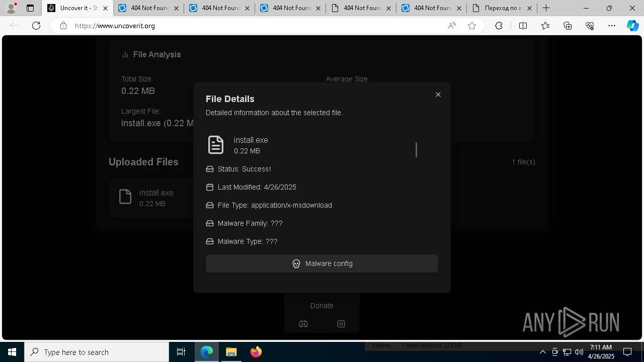The height and width of the screenshot is (362, 644).
Task: Open a new browser tab
Action: [546, 8]
